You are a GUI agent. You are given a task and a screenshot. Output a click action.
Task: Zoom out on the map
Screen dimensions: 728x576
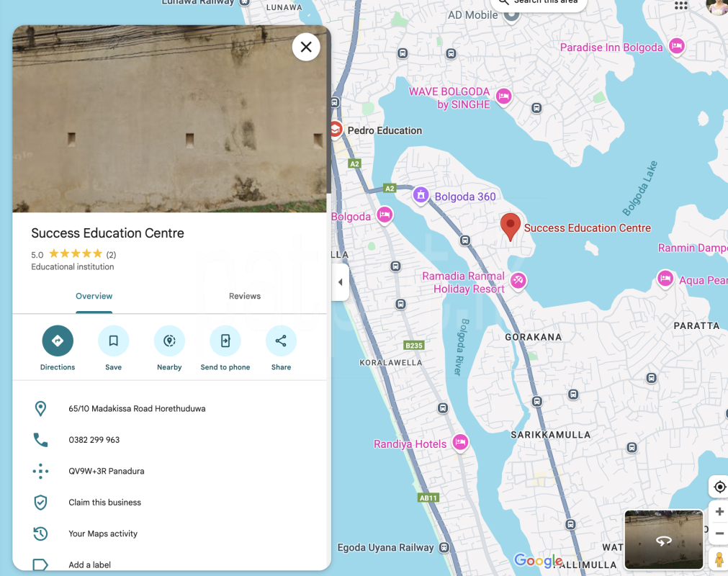[x=719, y=534]
